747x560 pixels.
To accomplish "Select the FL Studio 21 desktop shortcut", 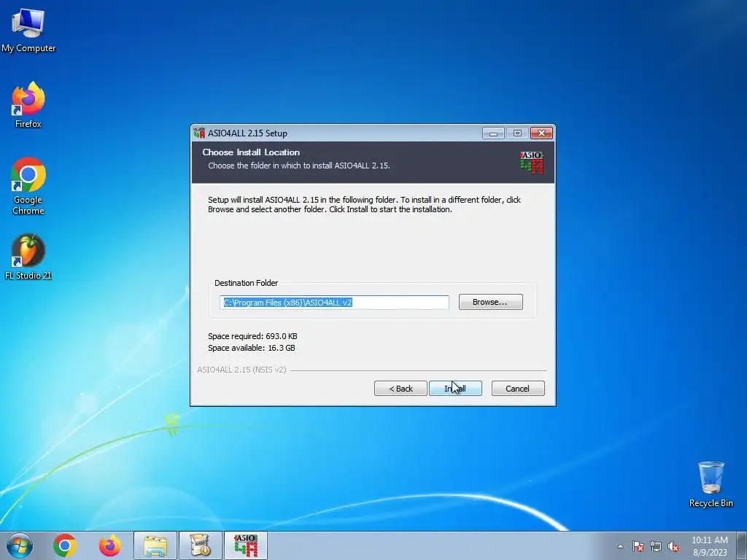I will click(x=28, y=257).
